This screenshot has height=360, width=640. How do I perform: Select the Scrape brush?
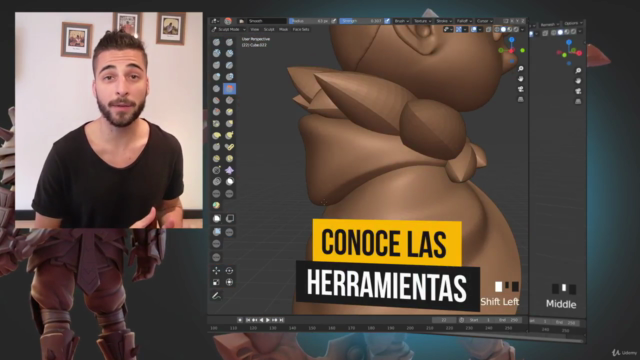click(x=216, y=111)
